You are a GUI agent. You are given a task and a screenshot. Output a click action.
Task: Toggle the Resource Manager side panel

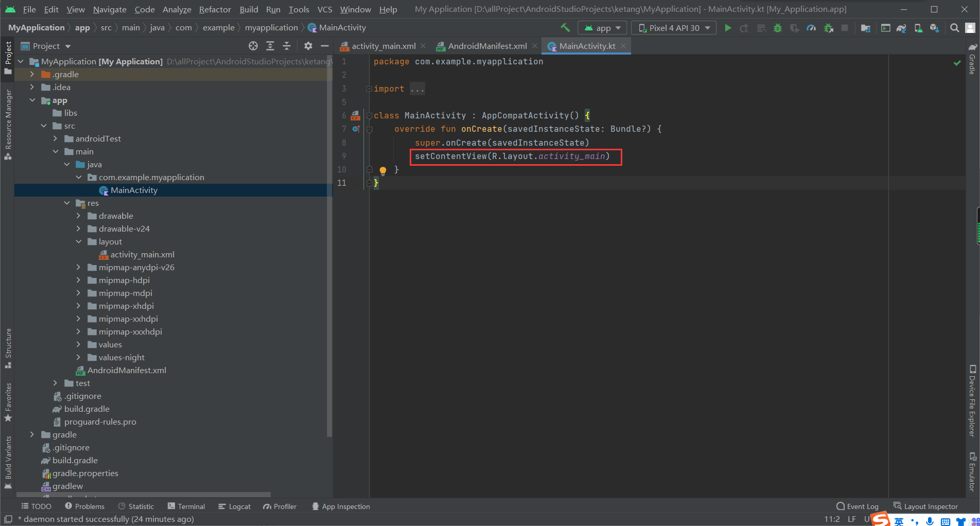click(8, 124)
